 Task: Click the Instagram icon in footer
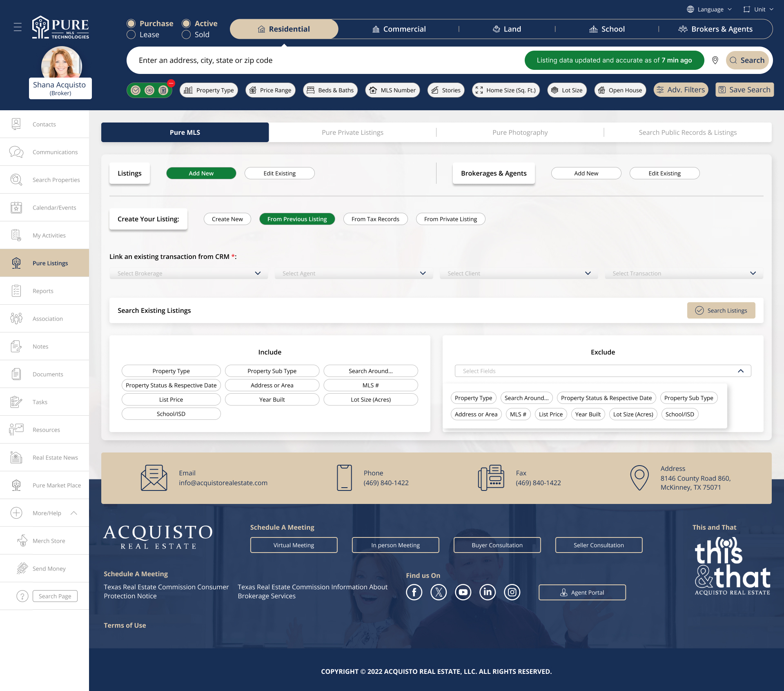512,592
